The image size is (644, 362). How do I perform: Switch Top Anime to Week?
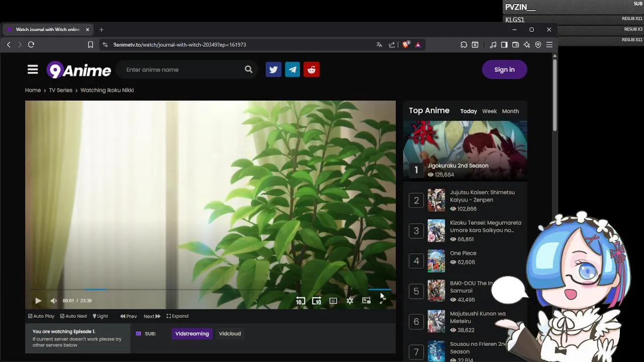pos(489,111)
